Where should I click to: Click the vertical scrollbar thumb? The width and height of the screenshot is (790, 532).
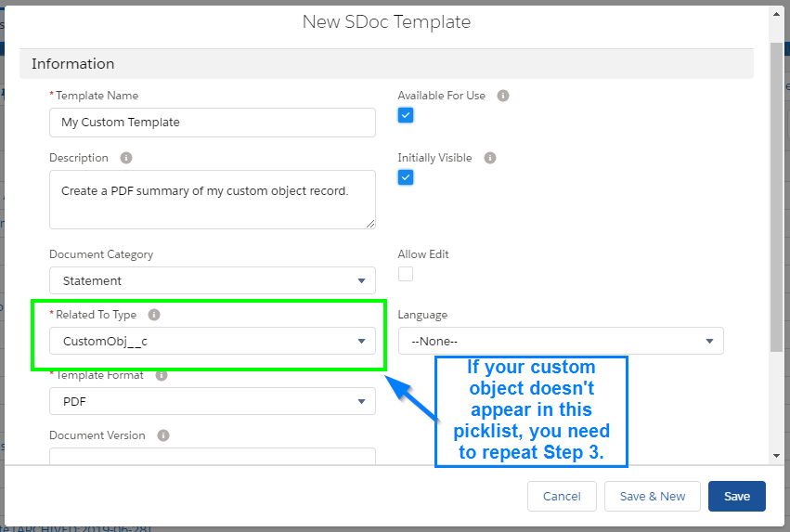coord(776,198)
